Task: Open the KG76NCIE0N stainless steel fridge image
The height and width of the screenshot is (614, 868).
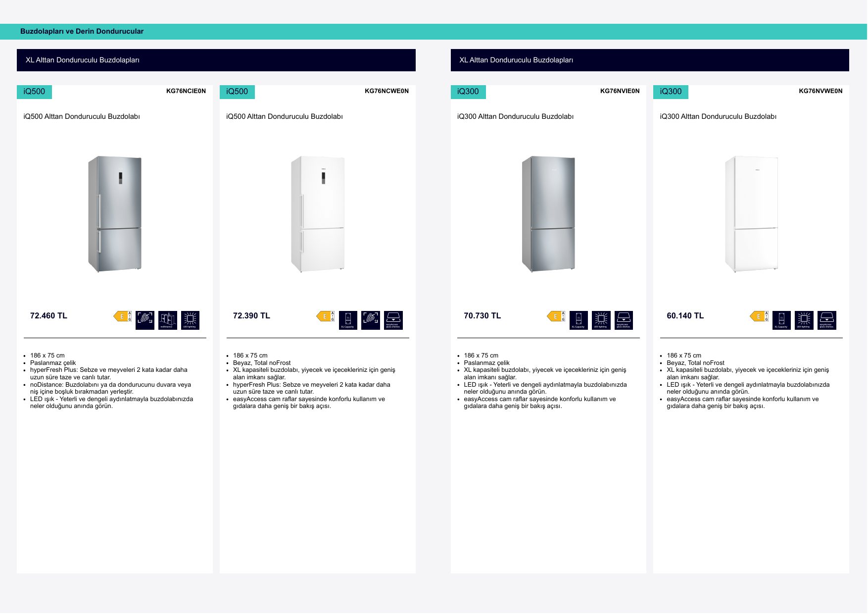Action: 115,214
